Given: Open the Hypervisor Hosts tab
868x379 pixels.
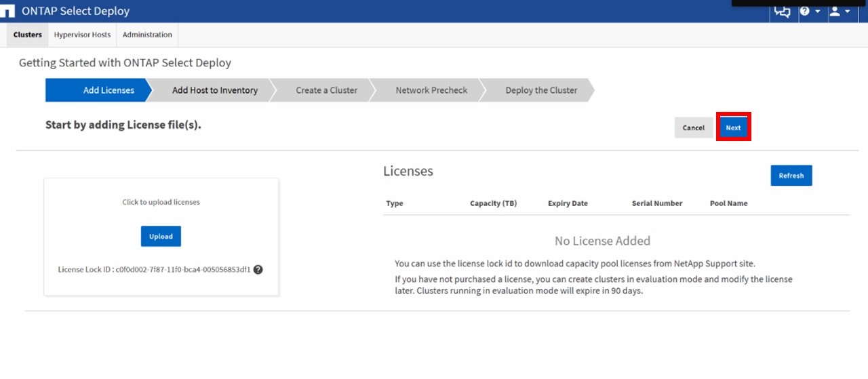Looking at the screenshot, I should coord(82,35).
